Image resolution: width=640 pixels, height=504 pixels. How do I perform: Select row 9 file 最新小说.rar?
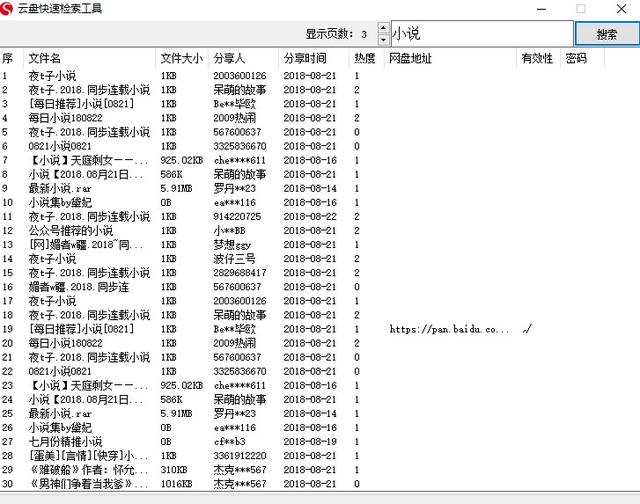click(x=60, y=188)
